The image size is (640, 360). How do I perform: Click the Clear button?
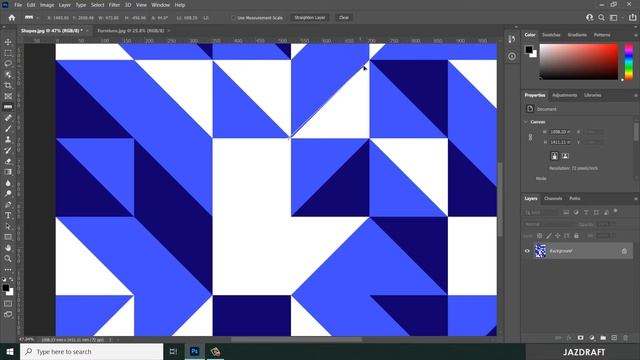344,18
